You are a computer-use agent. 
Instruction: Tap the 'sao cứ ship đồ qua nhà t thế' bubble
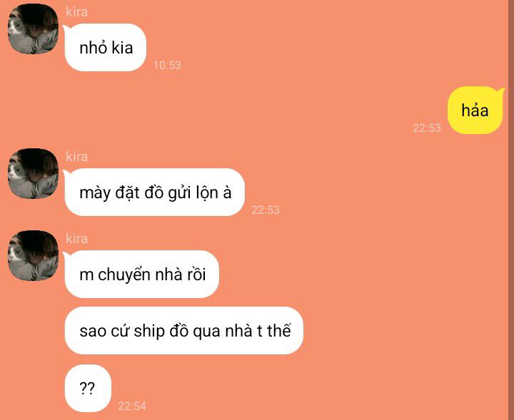184,331
